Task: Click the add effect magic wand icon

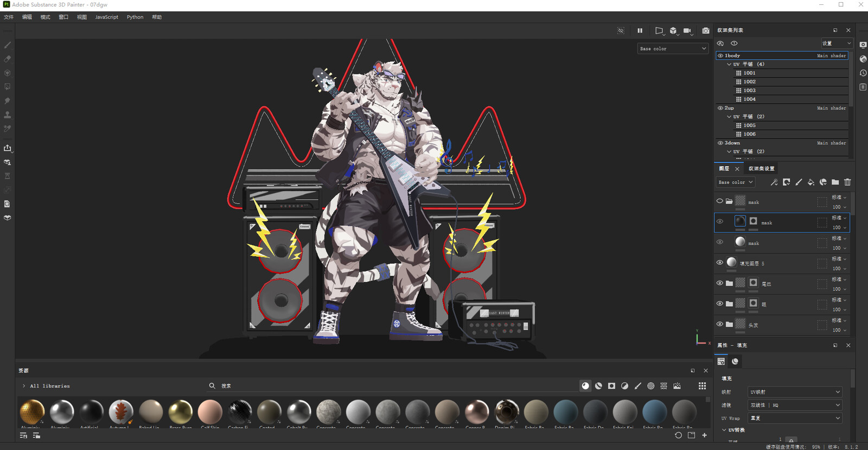Action: click(774, 182)
